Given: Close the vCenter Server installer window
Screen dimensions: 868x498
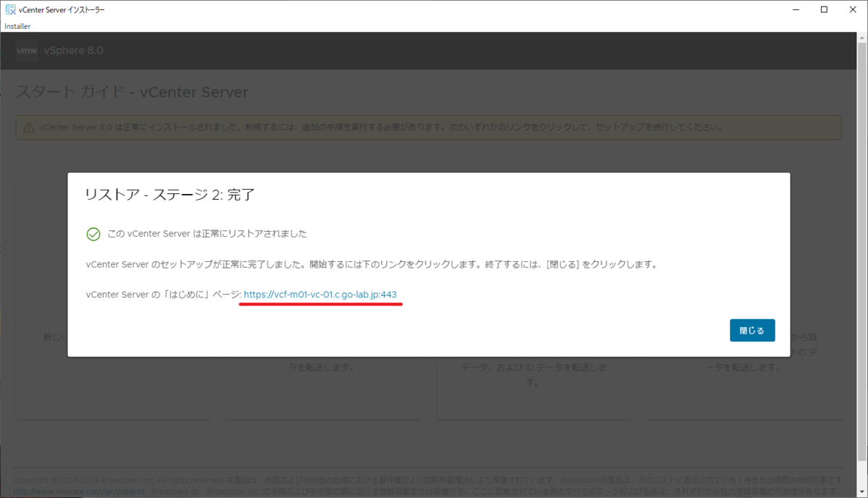Looking at the screenshot, I should (852, 9).
